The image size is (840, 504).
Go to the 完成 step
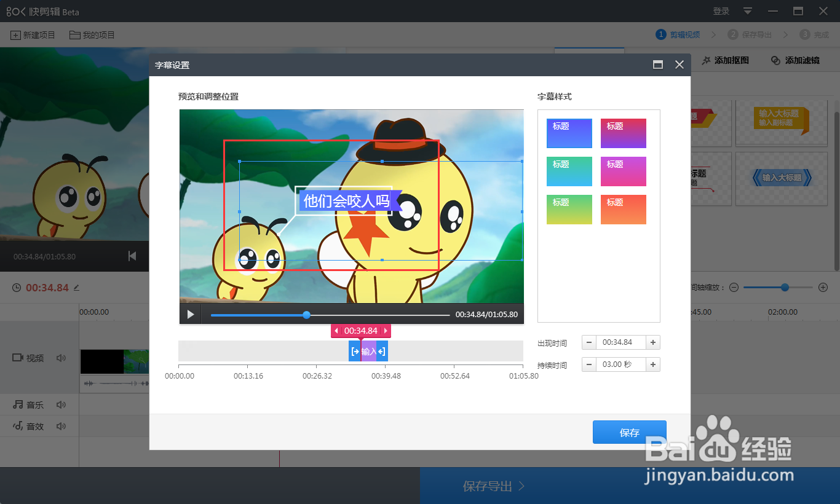814,35
